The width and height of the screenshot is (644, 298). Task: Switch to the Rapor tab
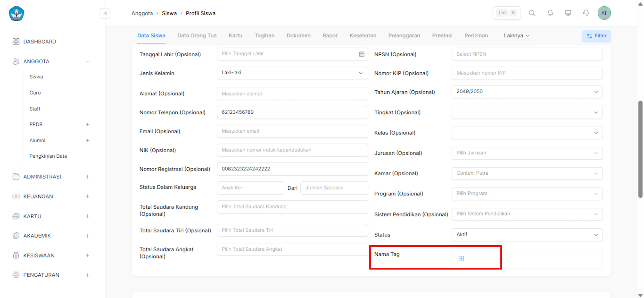330,36
